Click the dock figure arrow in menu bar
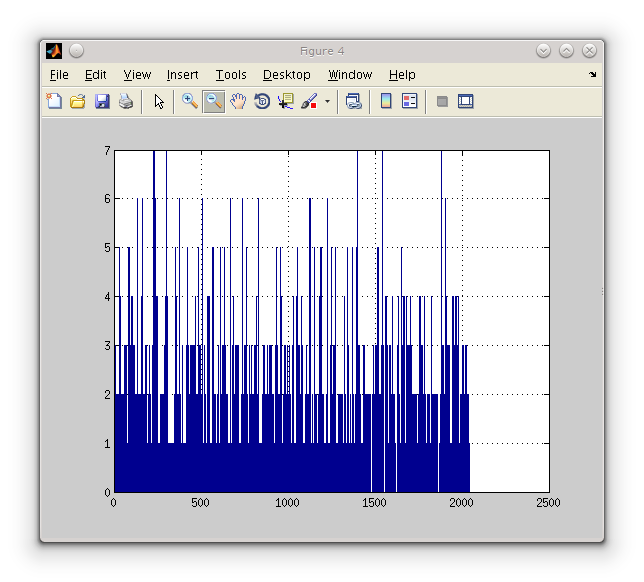This screenshot has height=582, width=644. point(592,75)
